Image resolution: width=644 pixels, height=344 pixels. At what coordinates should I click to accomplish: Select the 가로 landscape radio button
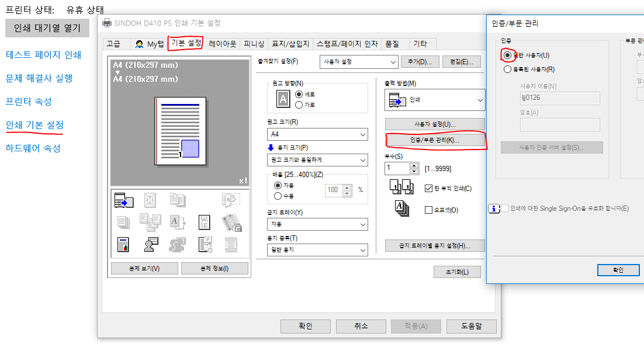click(x=300, y=105)
